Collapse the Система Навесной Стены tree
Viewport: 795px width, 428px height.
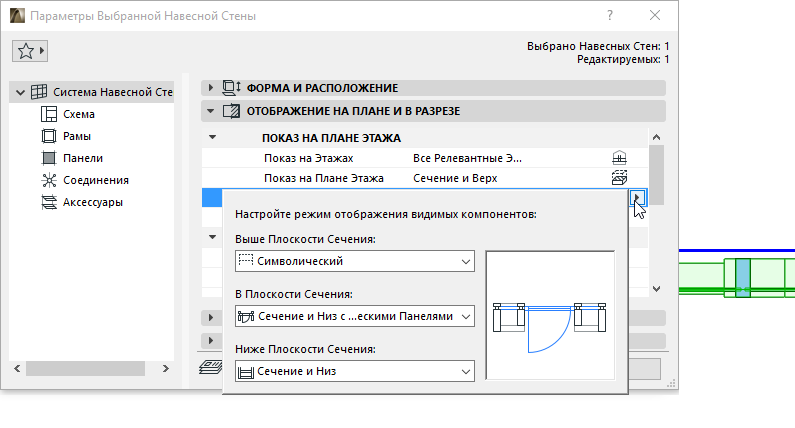click(x=20, y=92)
